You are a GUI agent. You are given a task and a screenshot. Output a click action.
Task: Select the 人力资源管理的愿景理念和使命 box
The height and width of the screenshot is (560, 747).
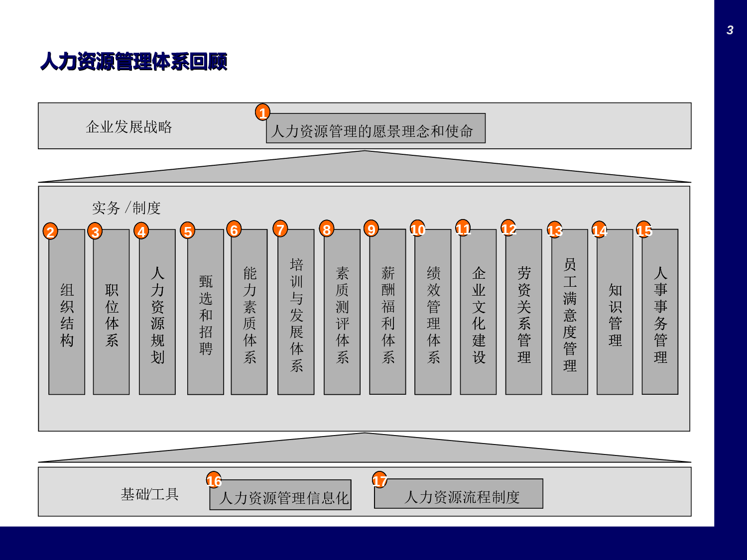(x=375, y=128)
